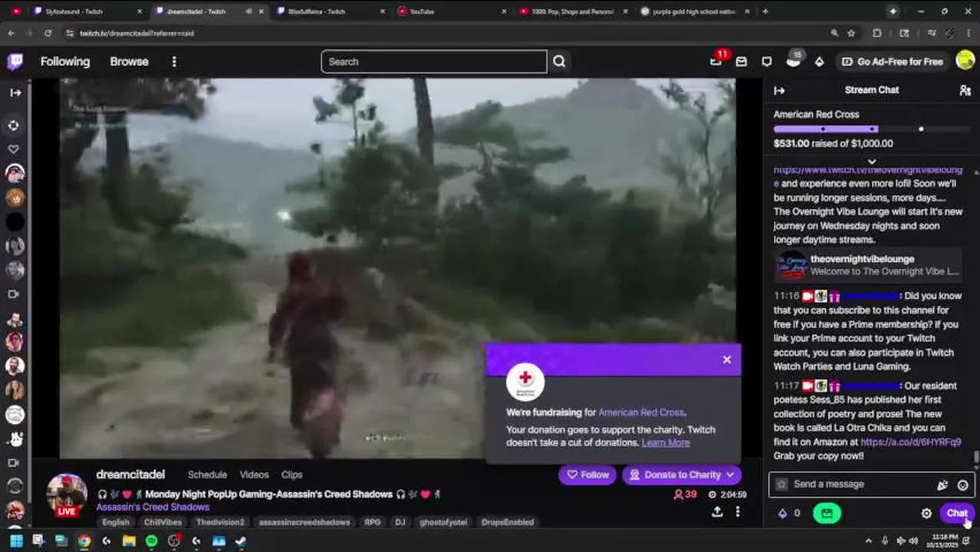
Task: Open dreamcitadel Clips tab
Action: 291,475
